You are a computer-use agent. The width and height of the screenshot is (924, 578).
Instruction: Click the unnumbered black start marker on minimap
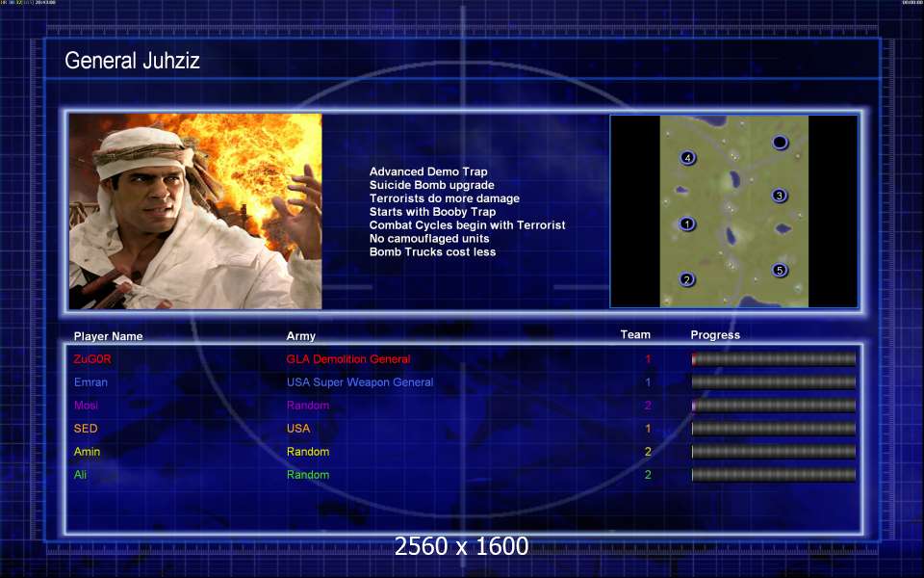coord(780,143)
